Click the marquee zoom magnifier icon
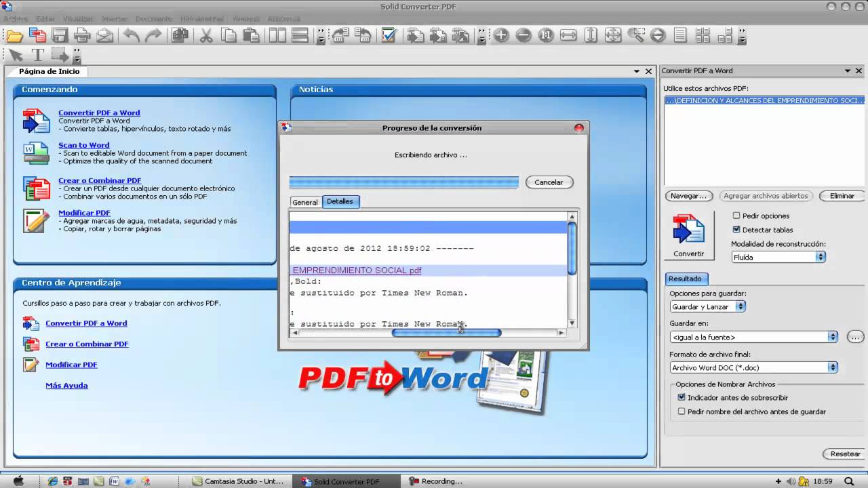The height and width of the screenshot is (488, 868). tap(635, 36)
